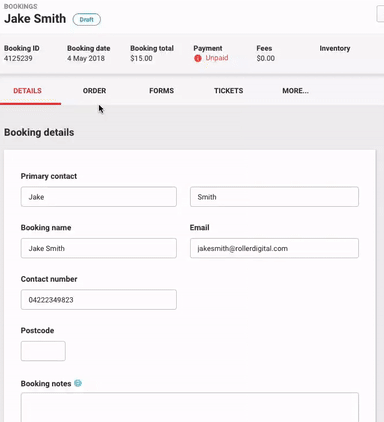Open the FORMS tab
Screen dimensions: 384x422
(x=161, y=91)
